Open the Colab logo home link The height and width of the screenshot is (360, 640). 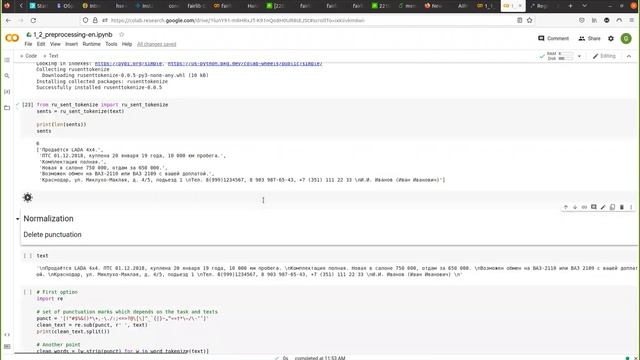(12, 38)
